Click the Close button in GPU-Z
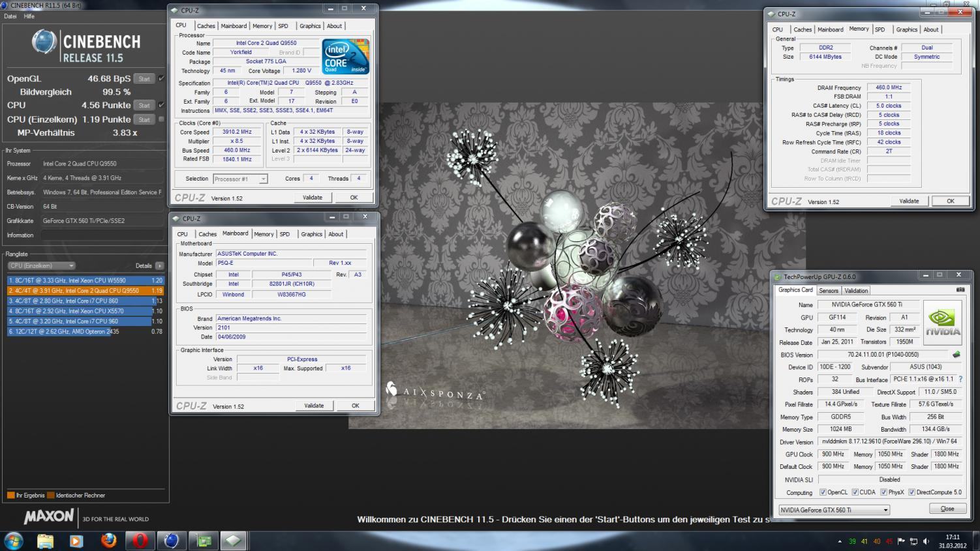Image resolution: width=980 pixels, height=551 pixels. tap(947, 509)
